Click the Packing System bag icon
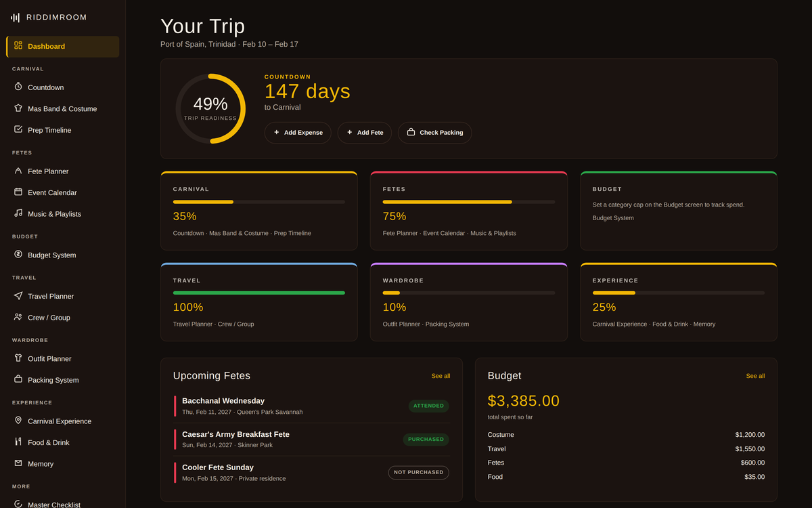The width and height of the screenshot is (812, 508). click(18, 380)
